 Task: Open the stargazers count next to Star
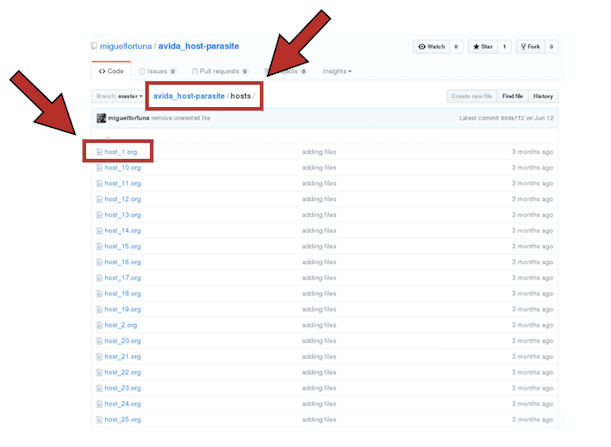[504, 47]
